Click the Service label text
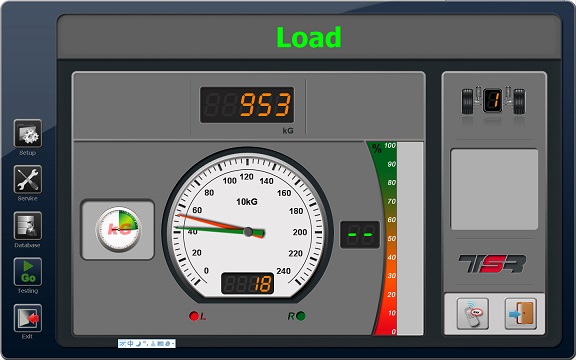Image resolution: width=576 pixels, height=360 pixels. (28, 198)
